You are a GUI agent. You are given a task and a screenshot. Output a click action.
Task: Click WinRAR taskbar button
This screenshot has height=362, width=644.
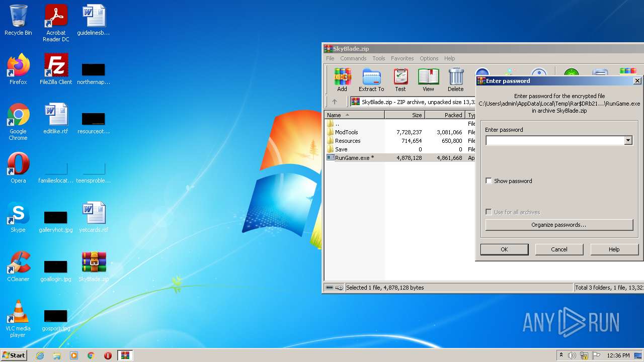click(125, 355)
